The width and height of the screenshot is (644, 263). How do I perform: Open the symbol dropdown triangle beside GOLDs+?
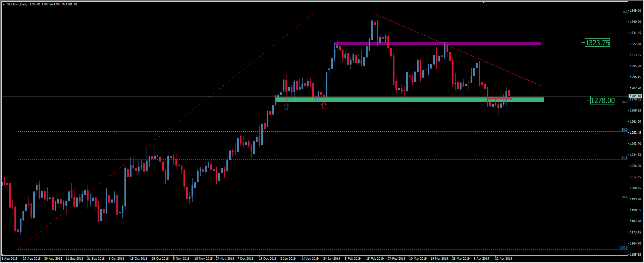click(x=4, y=4)
